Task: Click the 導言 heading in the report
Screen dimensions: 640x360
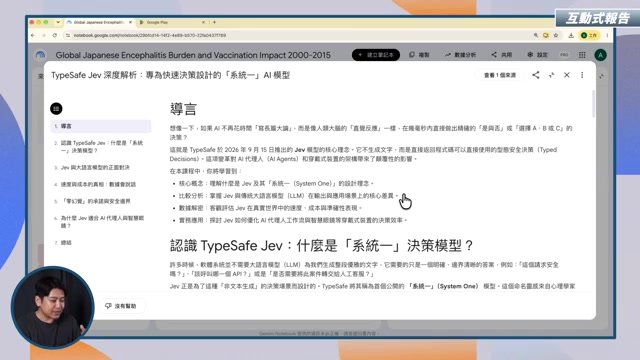Action: (184, 109)
